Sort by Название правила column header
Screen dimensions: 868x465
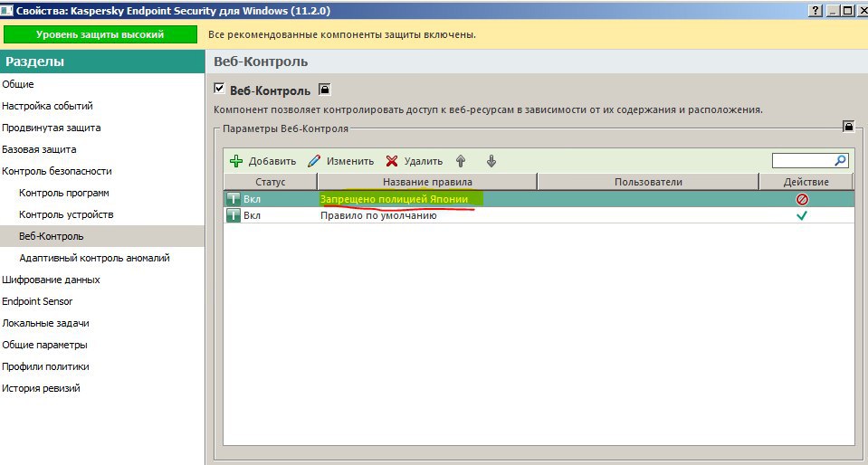click(x=427, y=182)
